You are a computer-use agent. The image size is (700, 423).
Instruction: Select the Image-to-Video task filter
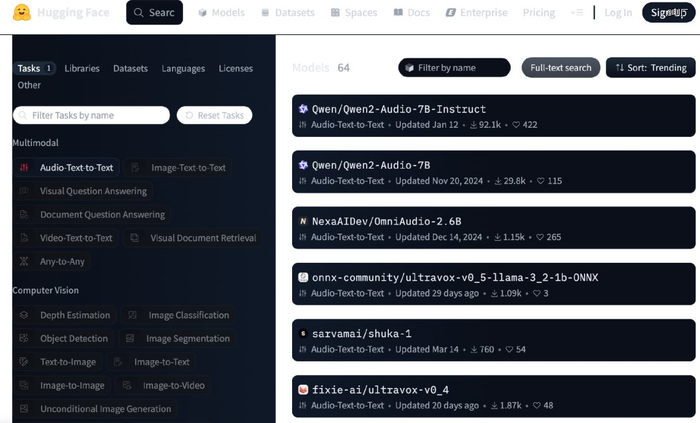[163, 386]
